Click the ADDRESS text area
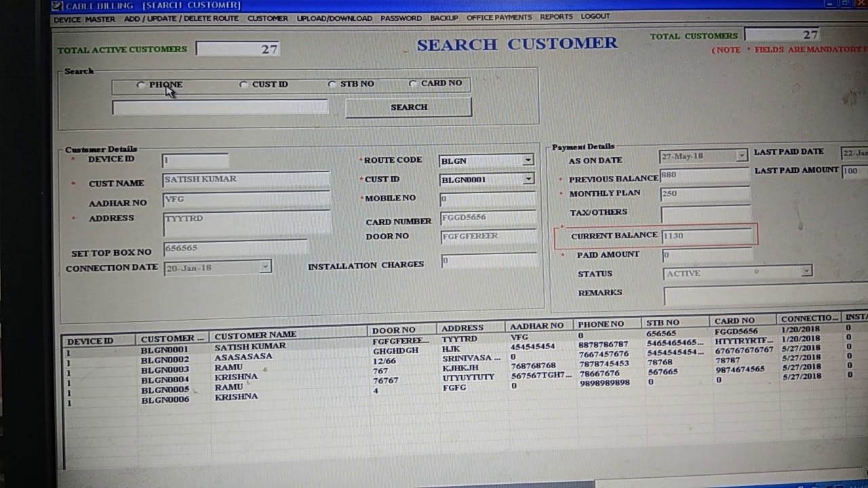Viewport: 868px width, 488px height. tap(247, 222)
